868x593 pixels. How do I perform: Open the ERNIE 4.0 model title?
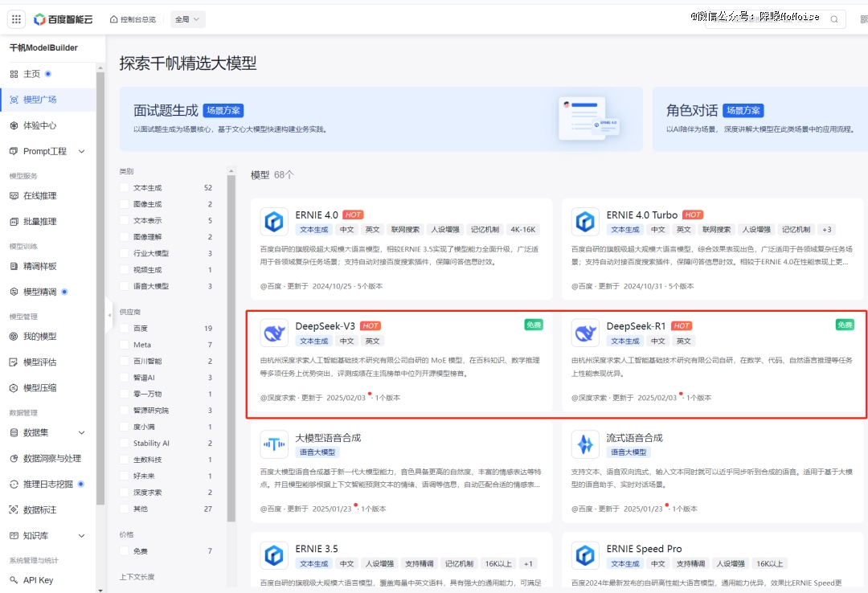coord(317,215)
